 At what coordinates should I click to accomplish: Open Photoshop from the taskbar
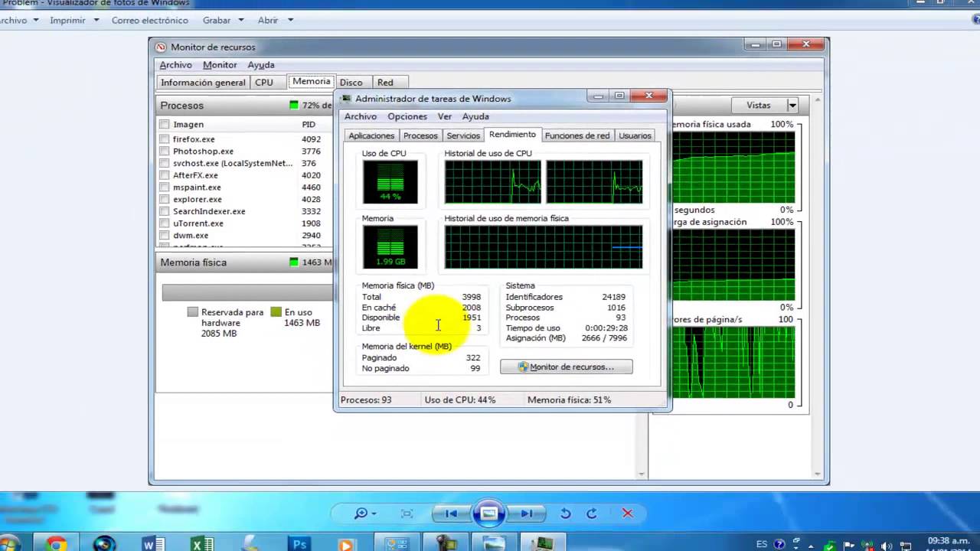coord(299,543)
